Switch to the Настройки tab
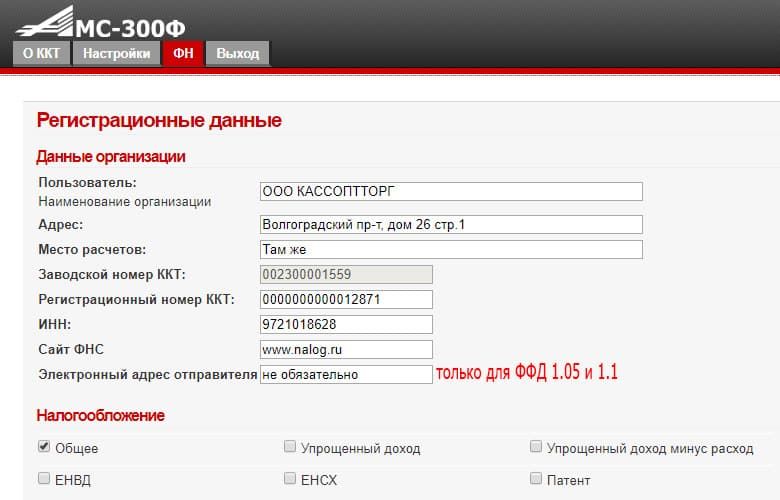The image size is (780, 500). tap(116, 53)
